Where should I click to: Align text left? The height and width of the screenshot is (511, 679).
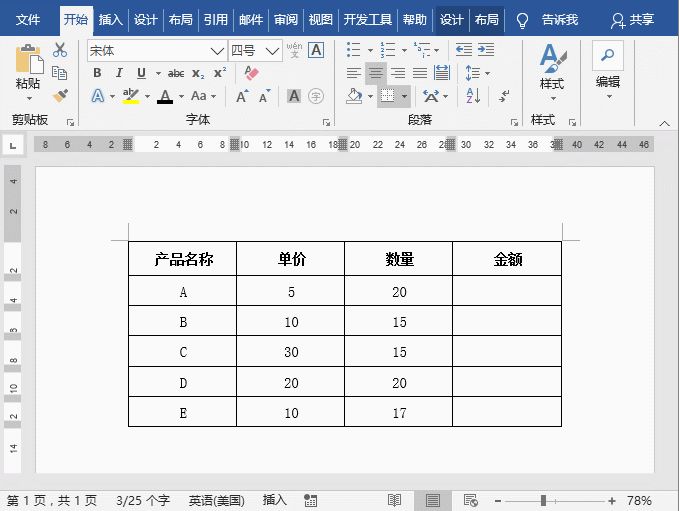354,73
